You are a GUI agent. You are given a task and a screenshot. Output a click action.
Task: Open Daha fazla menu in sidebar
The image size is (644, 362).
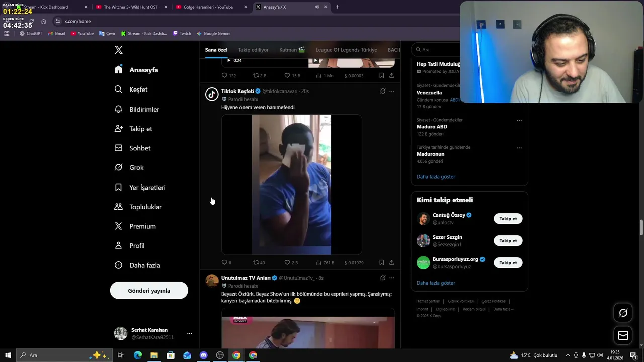[137, 265]
